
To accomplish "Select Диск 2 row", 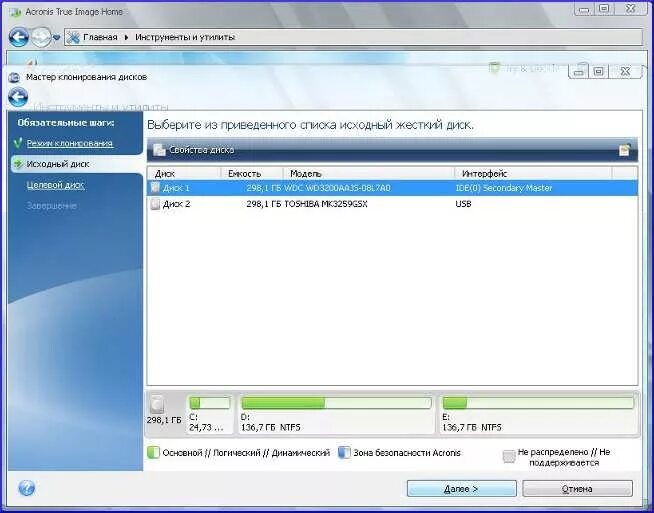I will [392, 204].
